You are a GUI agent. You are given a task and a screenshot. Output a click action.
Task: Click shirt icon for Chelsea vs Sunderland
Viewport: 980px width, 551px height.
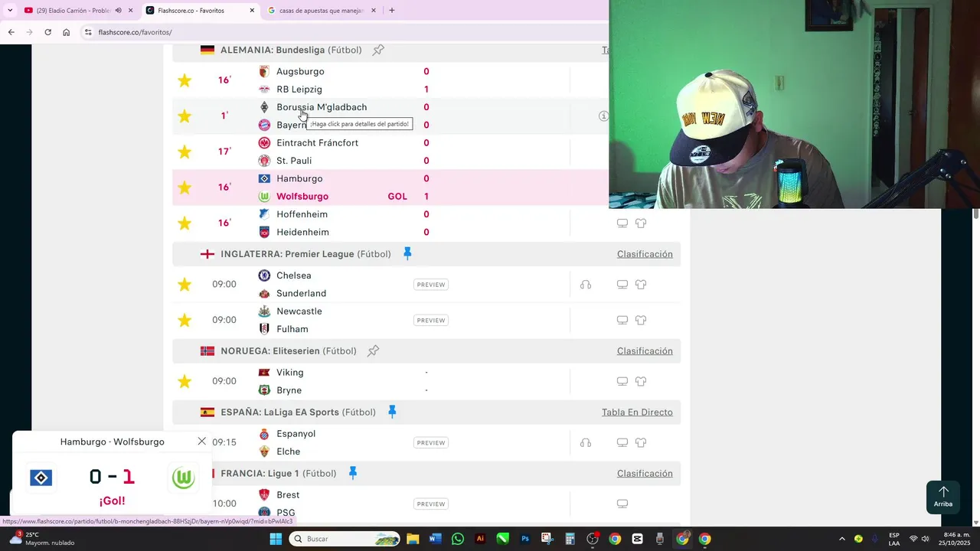coord(641,285)
